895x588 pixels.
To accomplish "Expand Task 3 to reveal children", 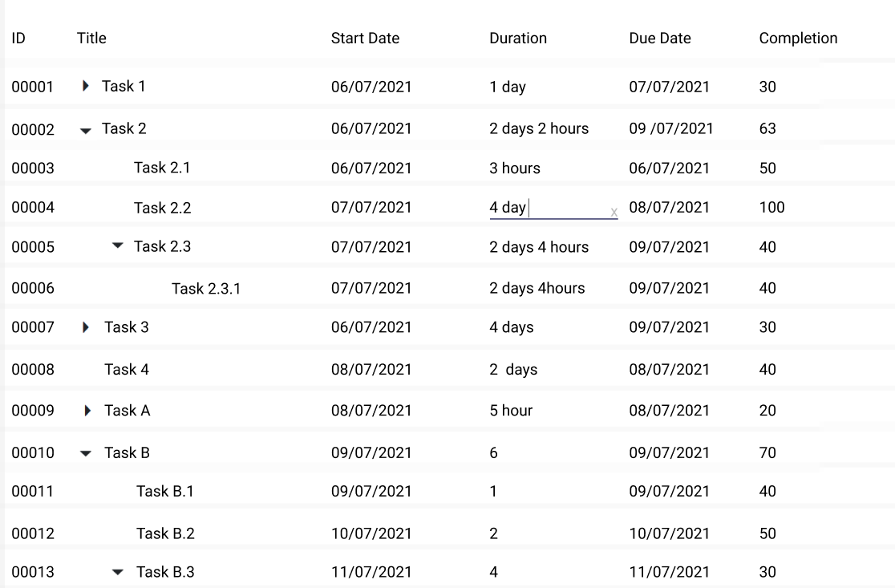I will [85, 327].
